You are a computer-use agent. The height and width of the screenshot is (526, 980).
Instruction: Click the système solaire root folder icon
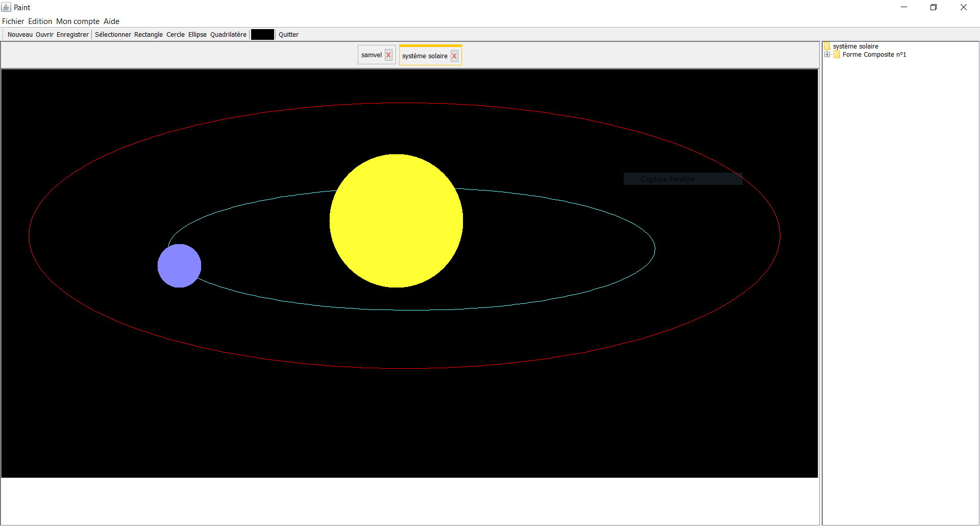(827, 46)
